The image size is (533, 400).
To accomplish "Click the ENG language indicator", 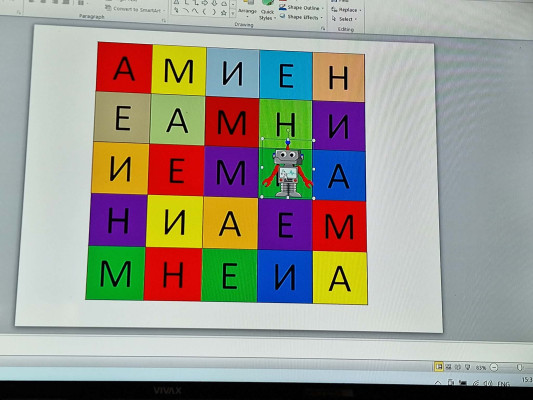I will pyautogui.click(x=503, y=384).
